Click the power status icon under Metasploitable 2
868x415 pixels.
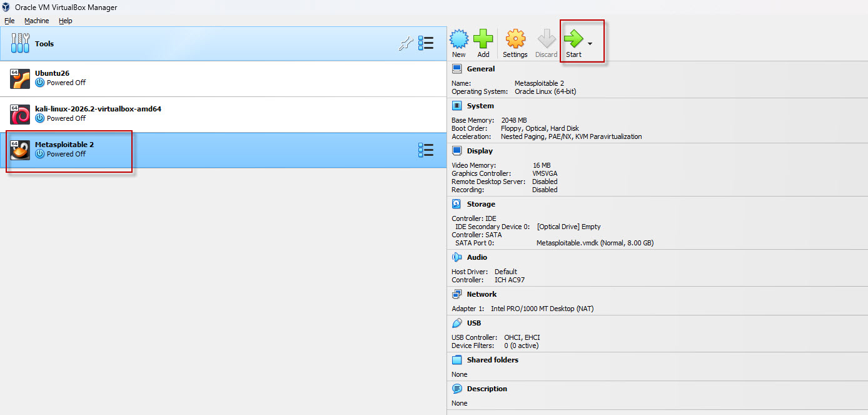tap(40, 154)
